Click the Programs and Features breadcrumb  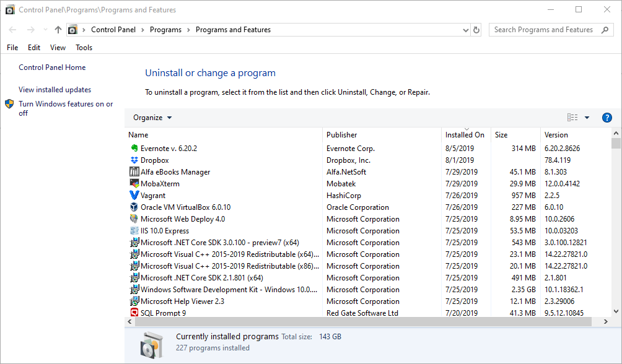[x=233, y=30]
